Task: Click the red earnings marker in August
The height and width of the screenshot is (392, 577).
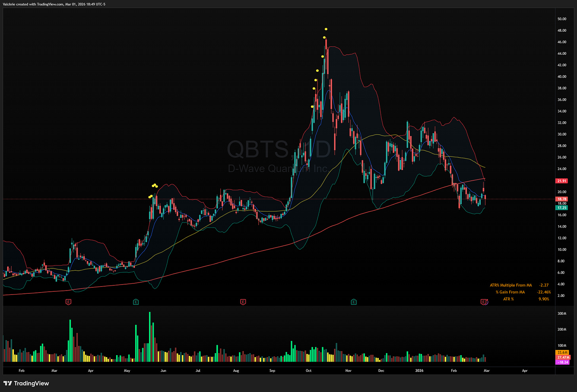Action: [243, 302]
